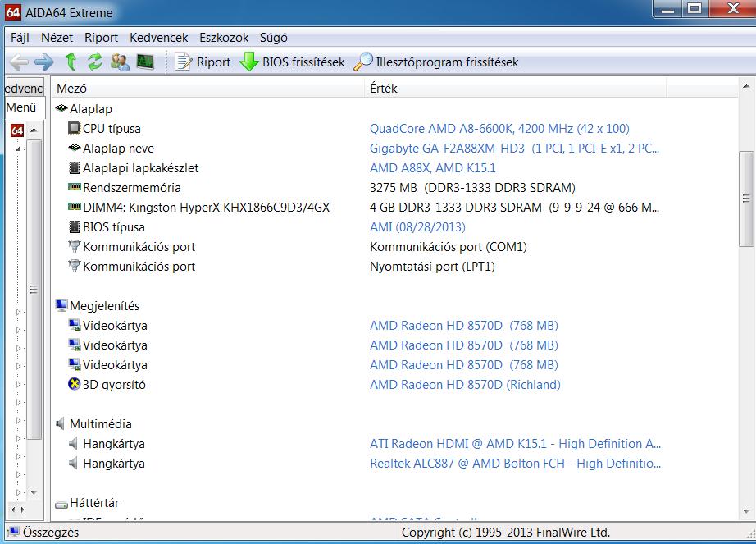Screen dimensions: 756x544
Task: Click the 3D gyorsító yellow X icon
Action: pyautogui.click(x=75, y=384)
